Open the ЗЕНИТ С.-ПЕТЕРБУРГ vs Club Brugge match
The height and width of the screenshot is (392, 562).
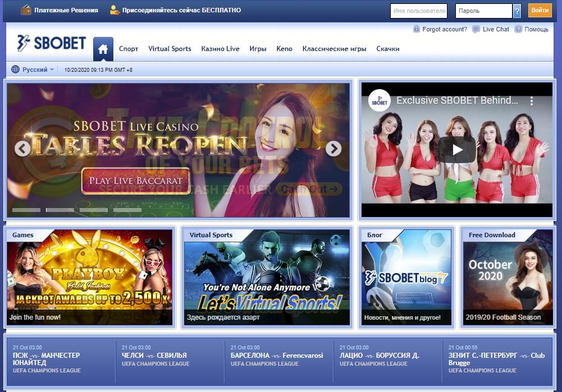click(497, 360)
